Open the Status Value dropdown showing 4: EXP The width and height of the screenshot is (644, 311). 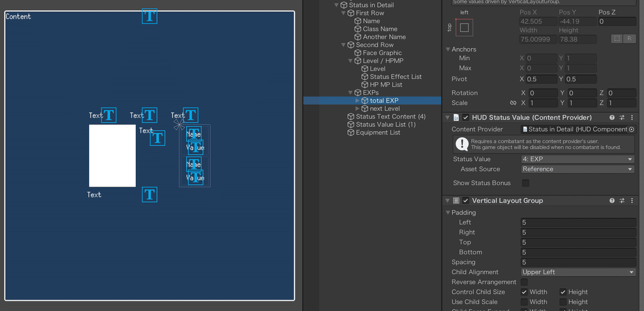click(x=578, y=159)
